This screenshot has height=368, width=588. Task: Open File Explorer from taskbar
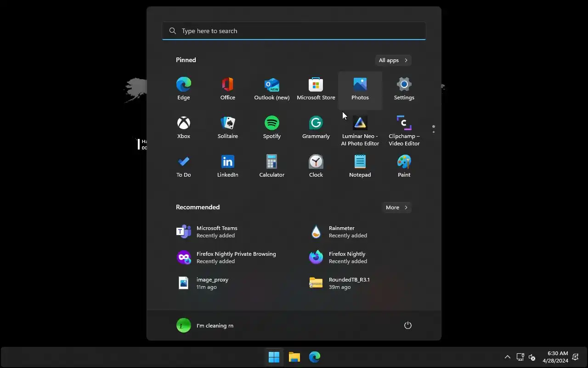(294, 357)
